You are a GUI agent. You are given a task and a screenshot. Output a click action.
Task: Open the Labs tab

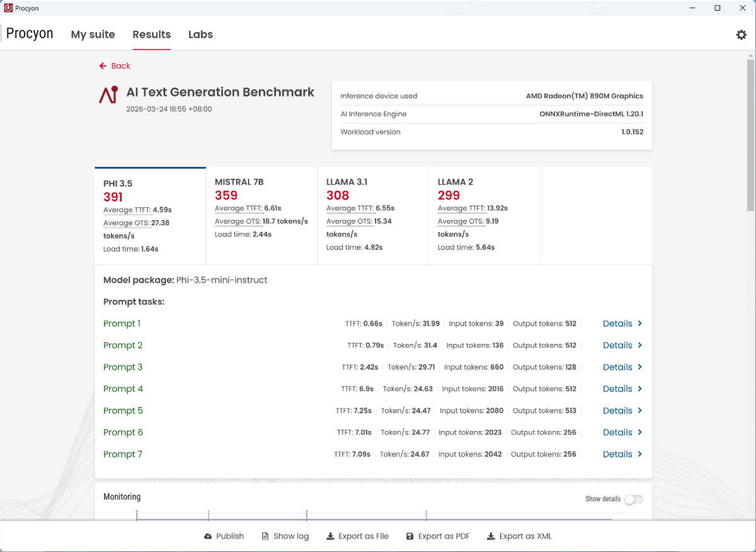(x=200, y=35)
